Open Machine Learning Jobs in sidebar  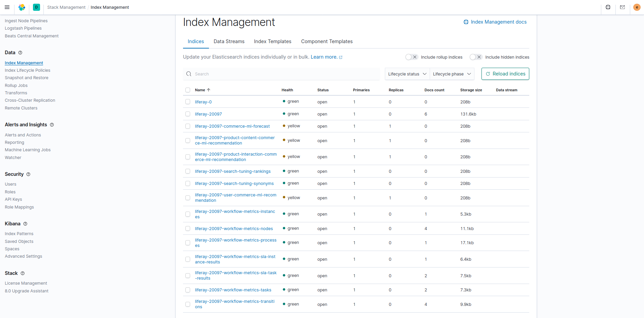pos(28,150)
